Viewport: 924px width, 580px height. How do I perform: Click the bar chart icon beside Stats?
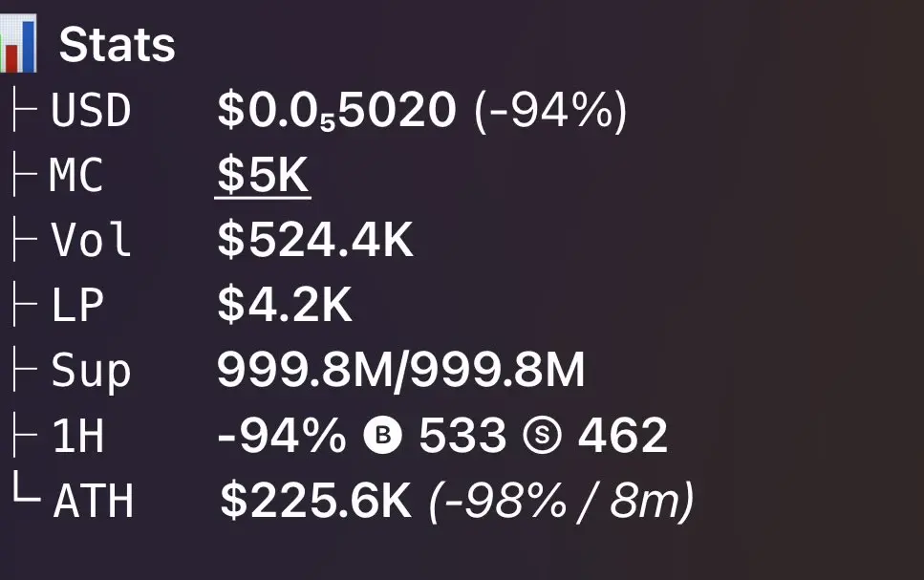17,45
